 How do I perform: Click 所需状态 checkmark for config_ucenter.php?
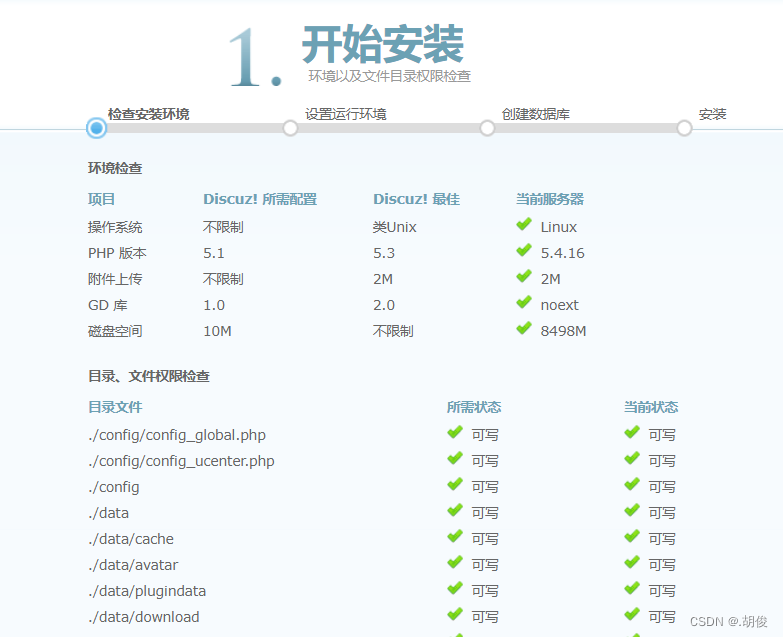(455, 458)
